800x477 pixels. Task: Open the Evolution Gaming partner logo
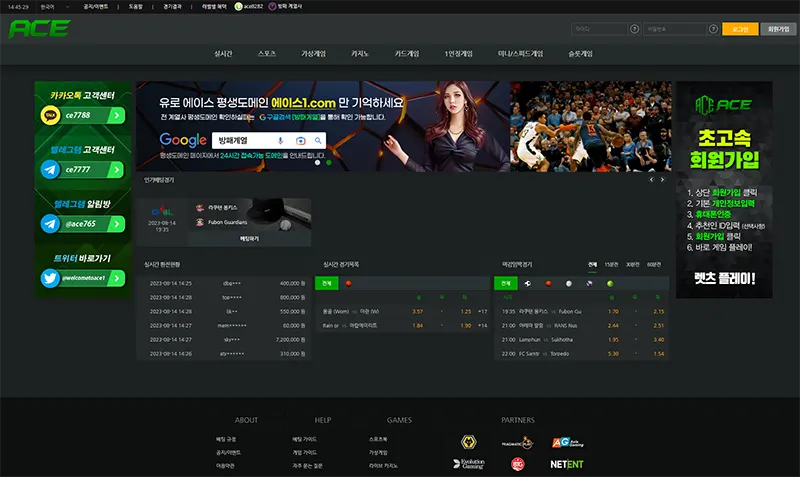coord(468,464)
